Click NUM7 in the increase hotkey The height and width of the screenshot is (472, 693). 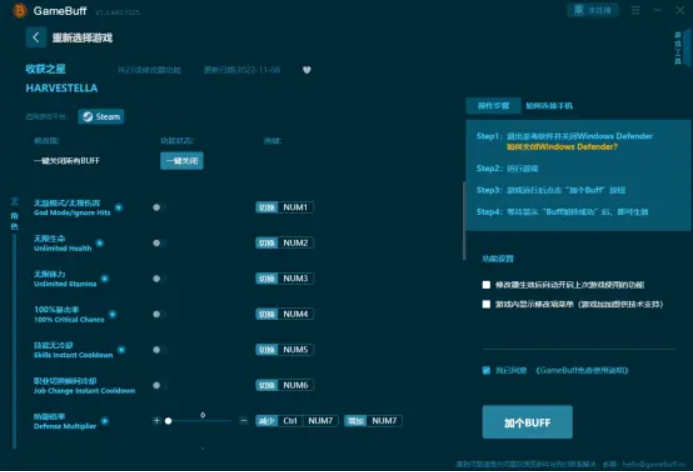point(384,421)
